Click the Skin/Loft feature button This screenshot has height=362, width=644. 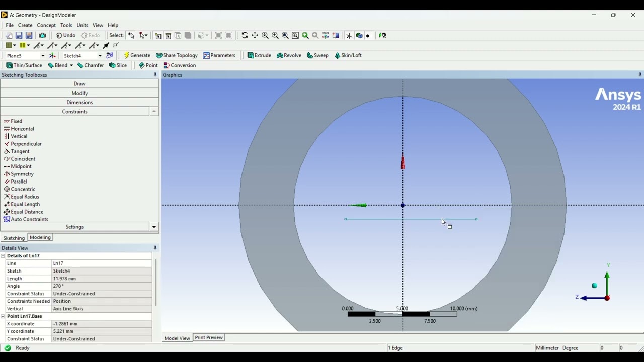click(348, 55)
